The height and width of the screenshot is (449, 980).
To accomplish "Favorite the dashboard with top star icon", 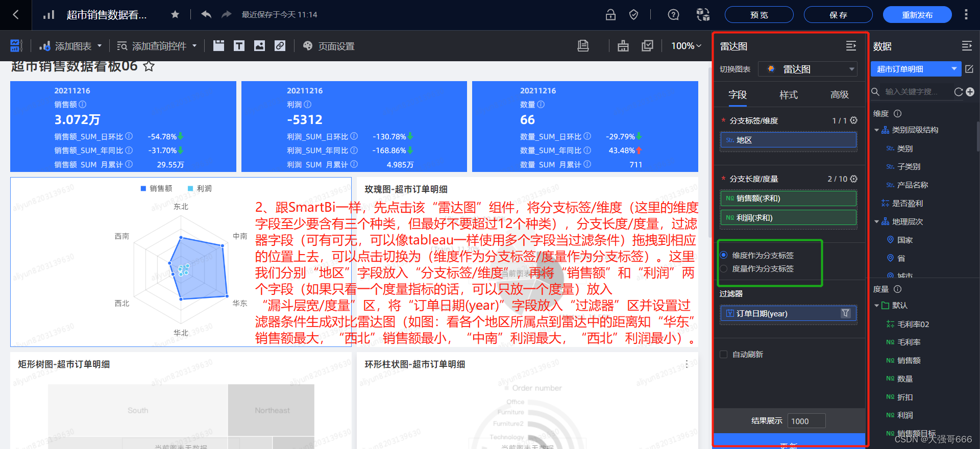I will point(175,15).
